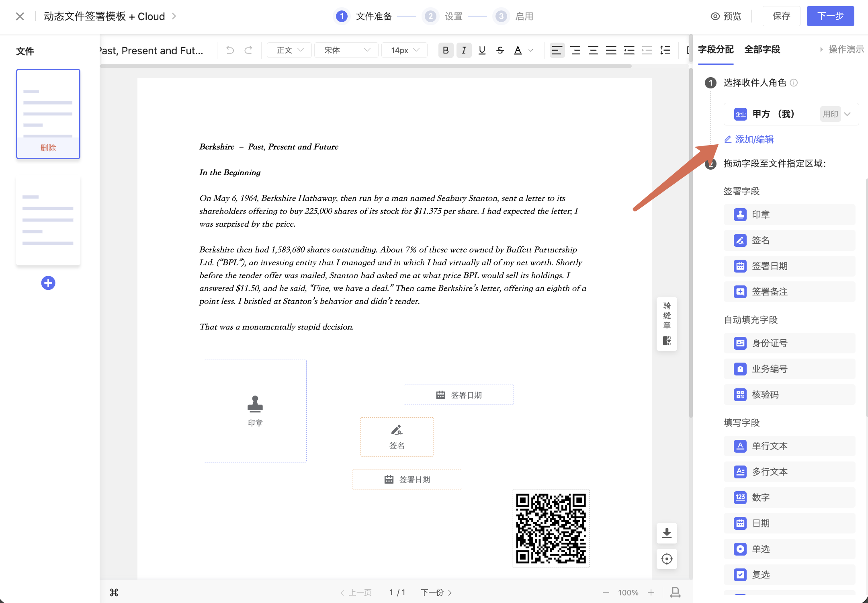The image size is (868, 603).
Task: Toggle underline formatting
Action: pos(482,50)
